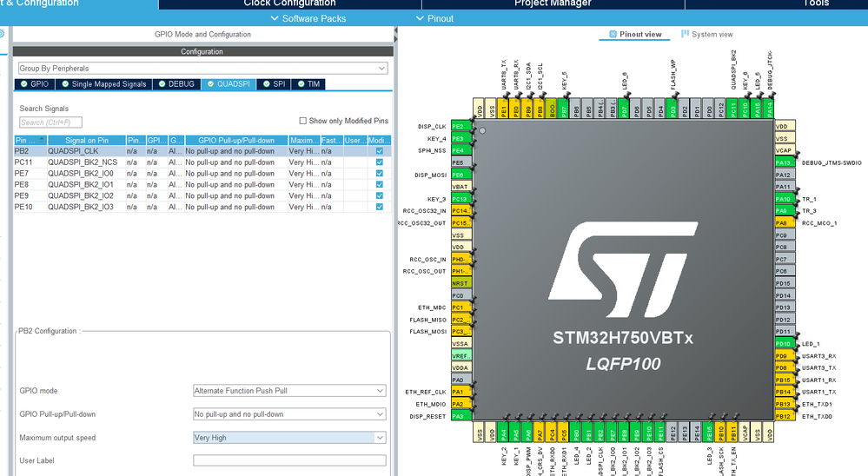Click pin PD9 on the chip
868x476 pixels.
coord(785,356)
